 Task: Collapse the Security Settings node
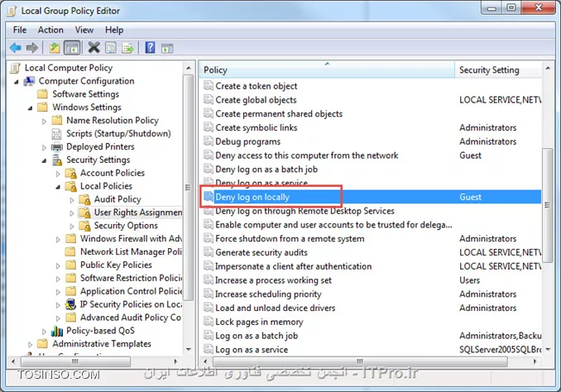tap(44, 160)
